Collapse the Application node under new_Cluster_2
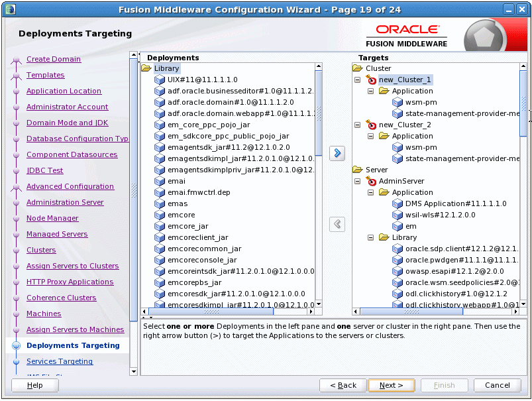 click(x=370, y=136)
